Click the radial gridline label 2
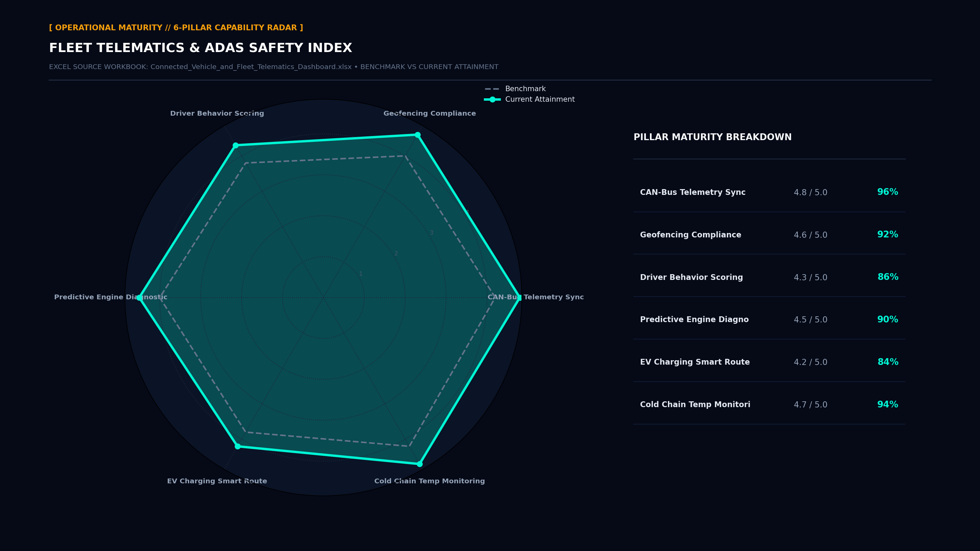The width and height of the screenshot is (980, 551). point(396,254)
